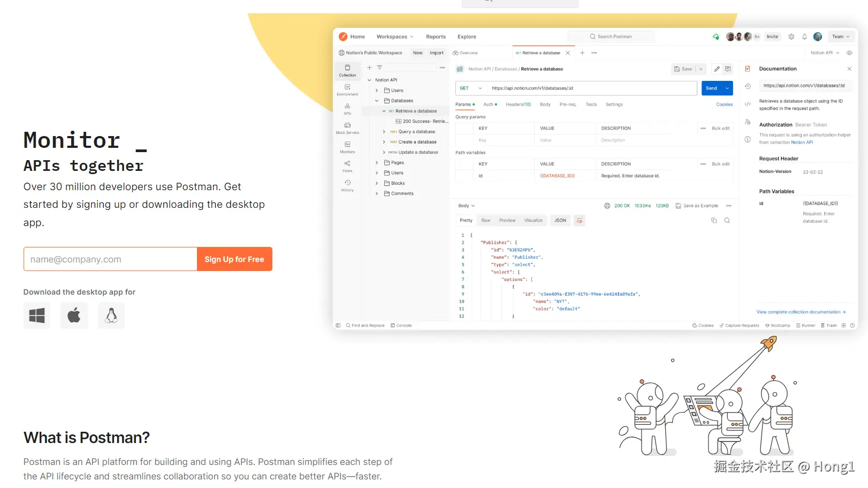Screen dimensions: 868x488
Task: Open the Workspaces dropdown
Action: pyautogui.click(x=395, y=36)
